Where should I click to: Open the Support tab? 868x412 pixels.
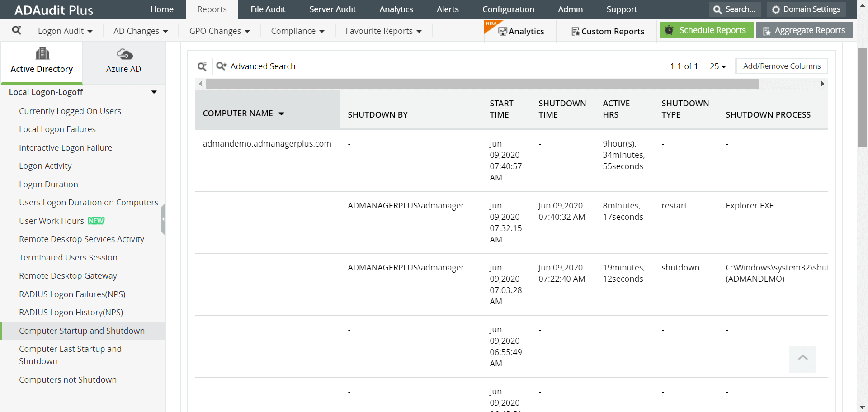(x=622, y=9)
